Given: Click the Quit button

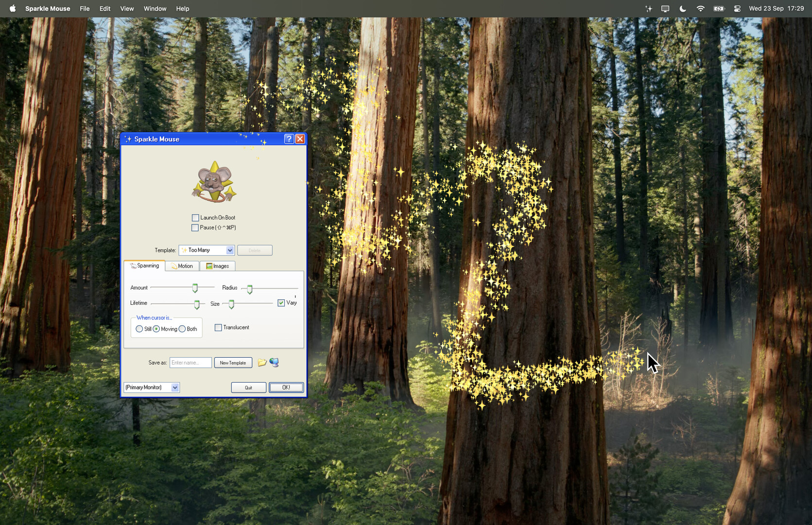Looking at the screenshot, I should (248, 387).
